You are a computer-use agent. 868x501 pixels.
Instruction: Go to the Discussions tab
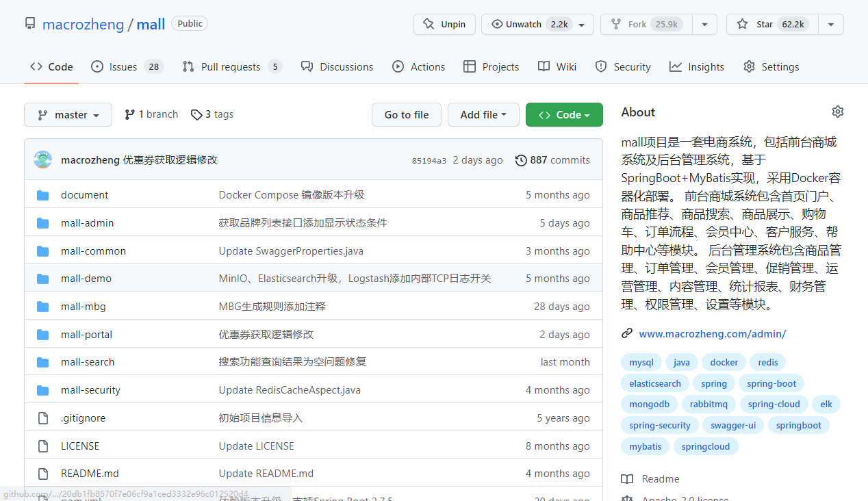pyautogui.click(x=337, y=66)
